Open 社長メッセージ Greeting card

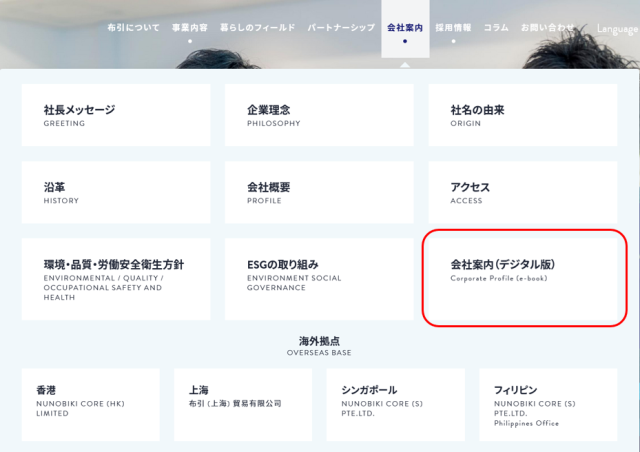point(116,115)
